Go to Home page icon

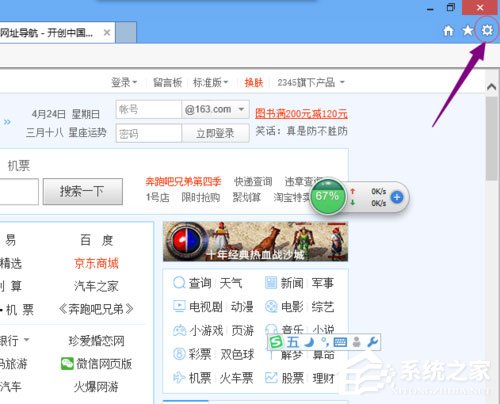(448, 31)
